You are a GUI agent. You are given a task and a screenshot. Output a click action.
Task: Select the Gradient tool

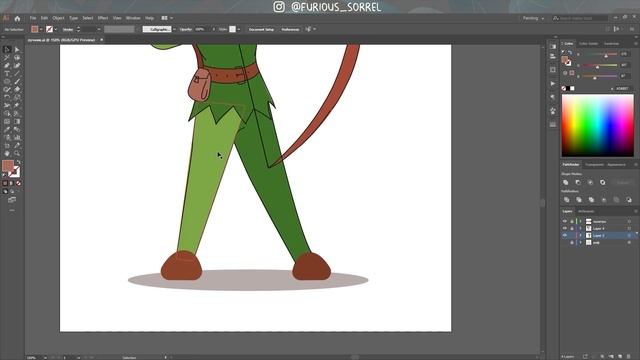coord(17,121)
